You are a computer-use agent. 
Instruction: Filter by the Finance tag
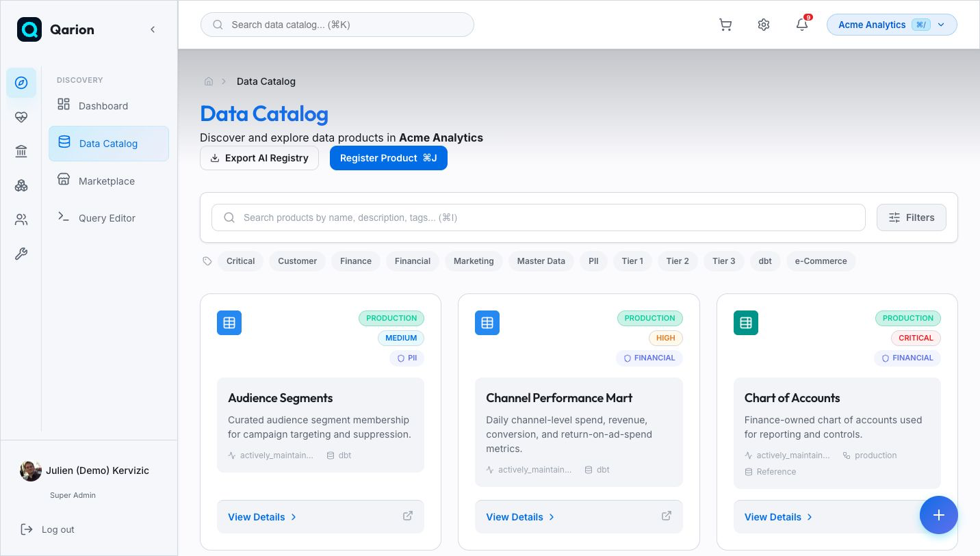356,261
